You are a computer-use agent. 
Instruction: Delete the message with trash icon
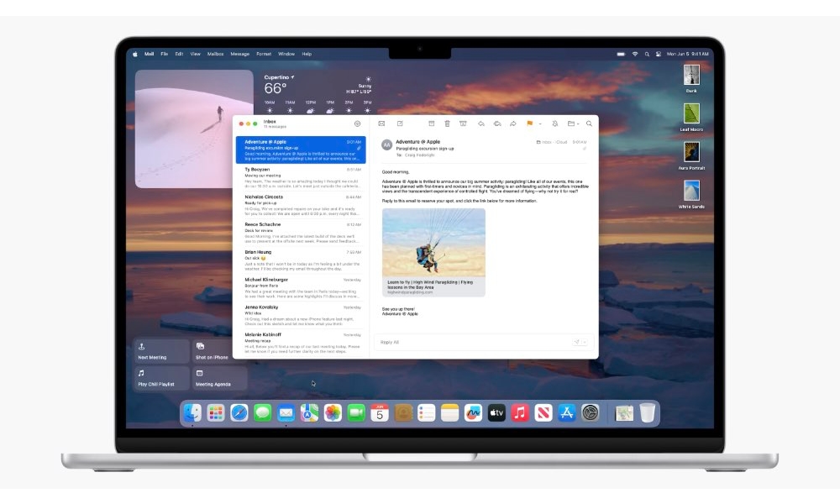click(448, 123)
